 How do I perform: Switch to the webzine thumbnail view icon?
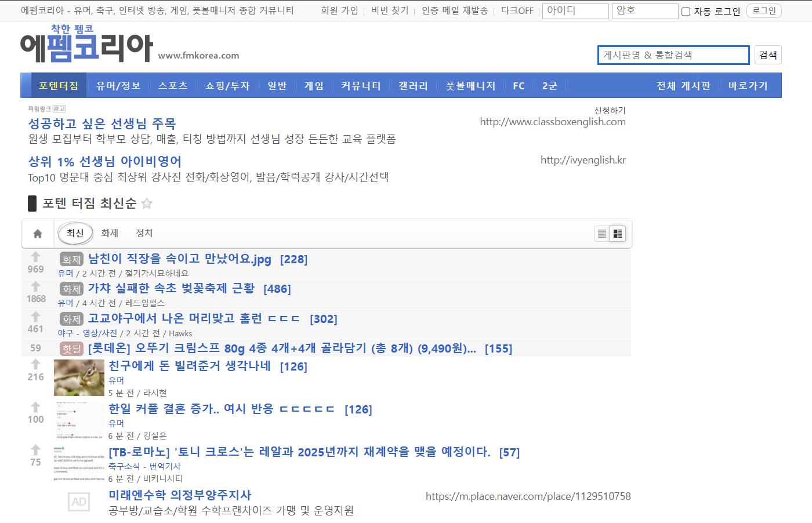(618, 234)
